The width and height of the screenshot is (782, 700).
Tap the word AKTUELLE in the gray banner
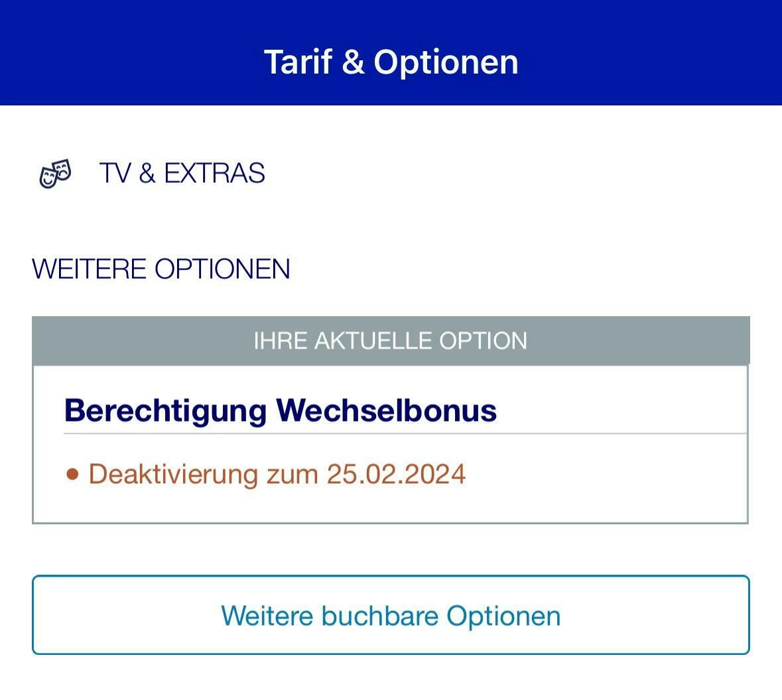coord(364,341)
